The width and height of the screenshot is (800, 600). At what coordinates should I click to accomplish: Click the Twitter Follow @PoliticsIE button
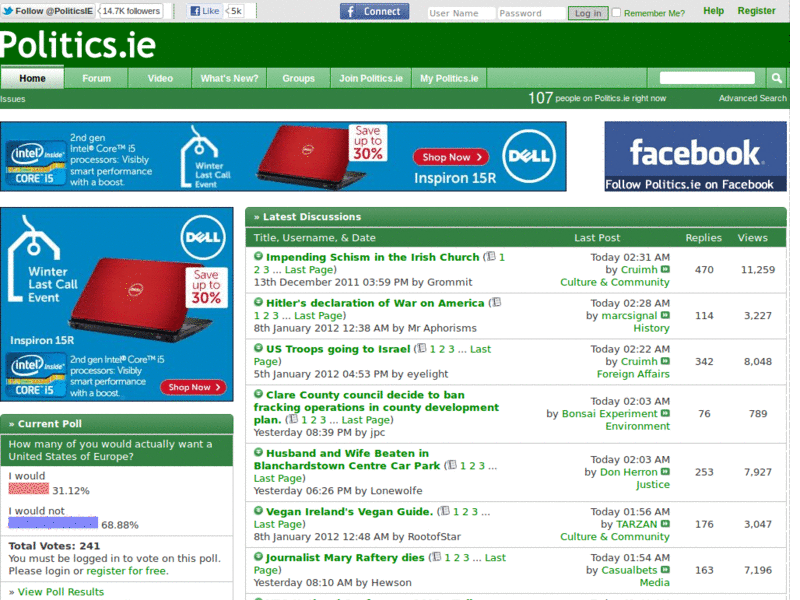(x=47, y=11)
